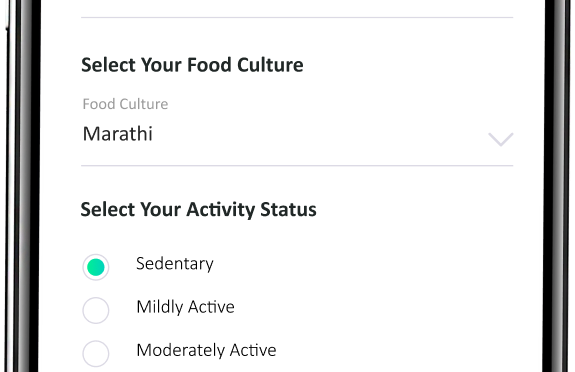The image size is (575, 372).
Task: Click the small Food Culture field label
Action: pos(125,104)
